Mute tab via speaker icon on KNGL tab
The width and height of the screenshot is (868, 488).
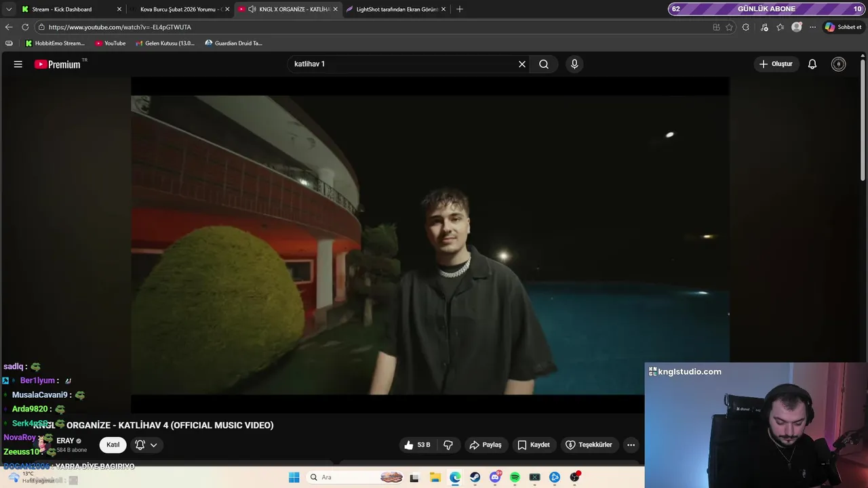coord(252,9)
